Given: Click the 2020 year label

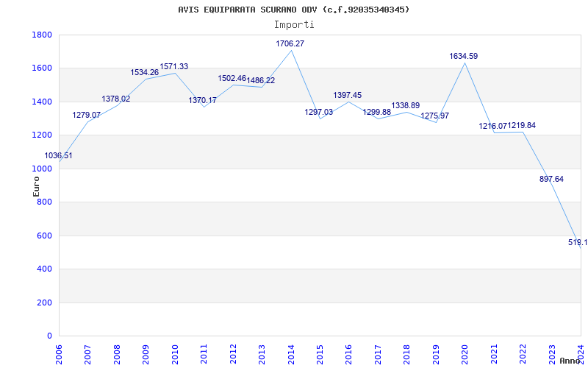Looking at the screenshot, I should coord(465,354).
